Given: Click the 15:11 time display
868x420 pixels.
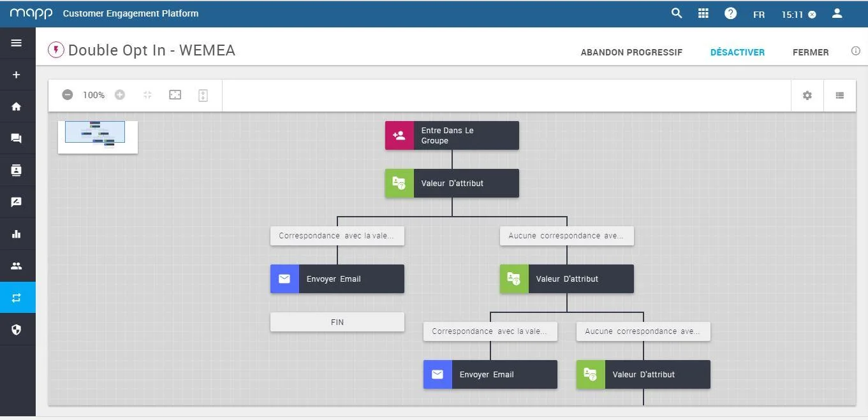Looking at the screenshot, I should [792, 15].
